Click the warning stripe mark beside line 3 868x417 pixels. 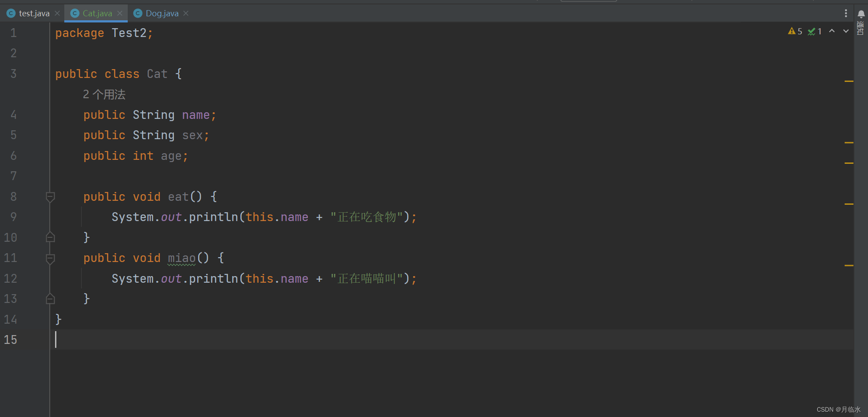click(849, 81)
